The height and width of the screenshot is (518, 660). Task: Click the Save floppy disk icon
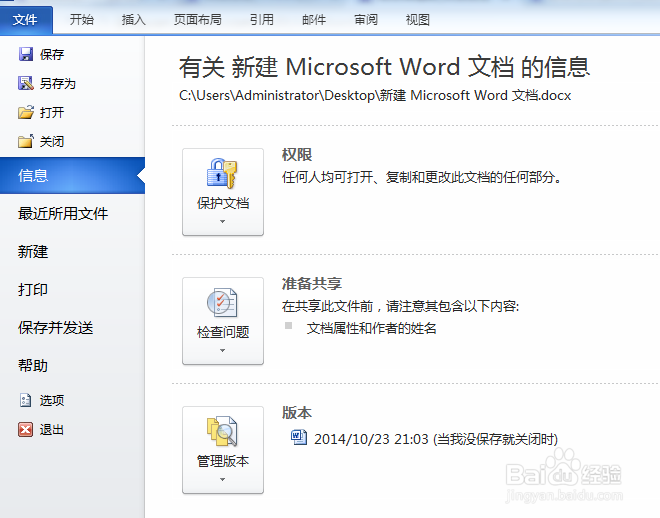tap(26, 54)
